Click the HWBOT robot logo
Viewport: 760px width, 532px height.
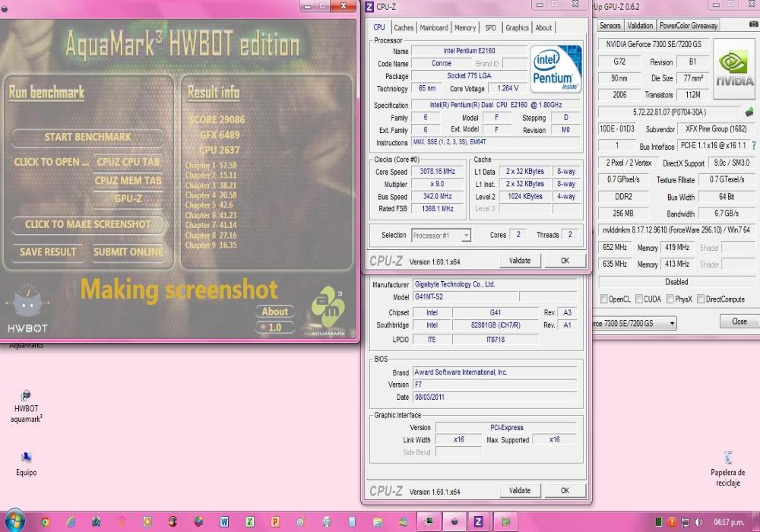coord(27,307)
